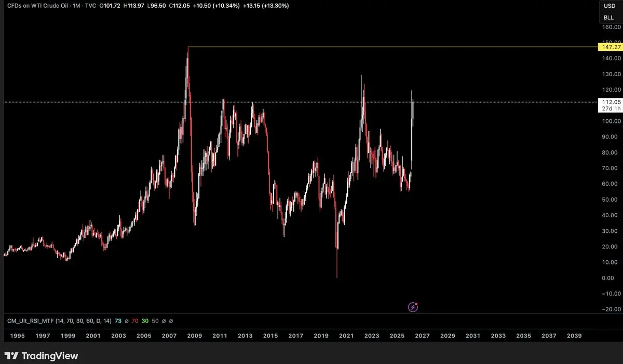Click the 2027 label on time axis
The image size is (623, 364).
click(x=422, y=336)
